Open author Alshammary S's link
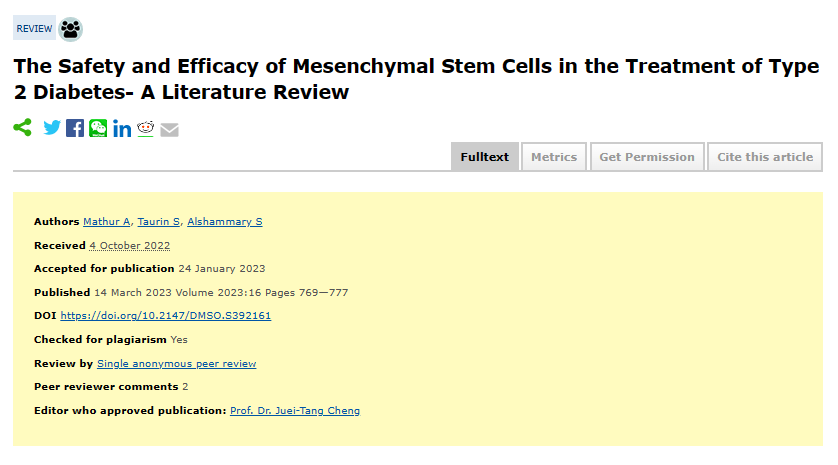 225,222
